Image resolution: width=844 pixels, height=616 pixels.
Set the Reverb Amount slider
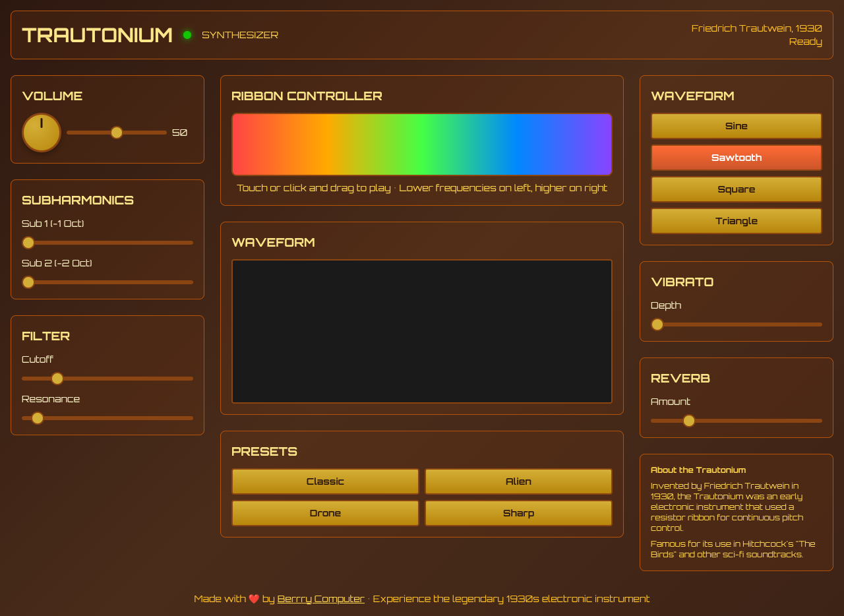[689, 420]
